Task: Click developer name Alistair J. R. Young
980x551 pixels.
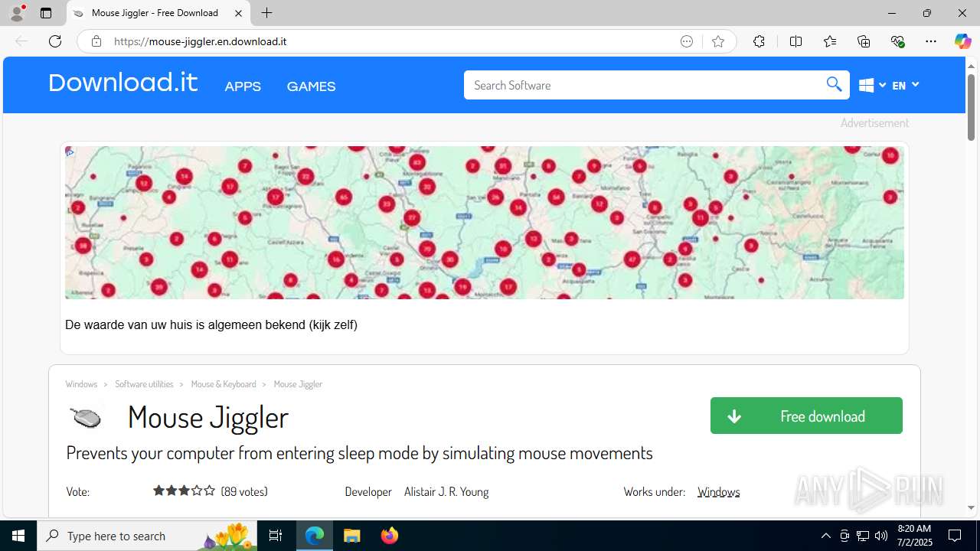Action: pyautogui.click(x=446, y=491)
